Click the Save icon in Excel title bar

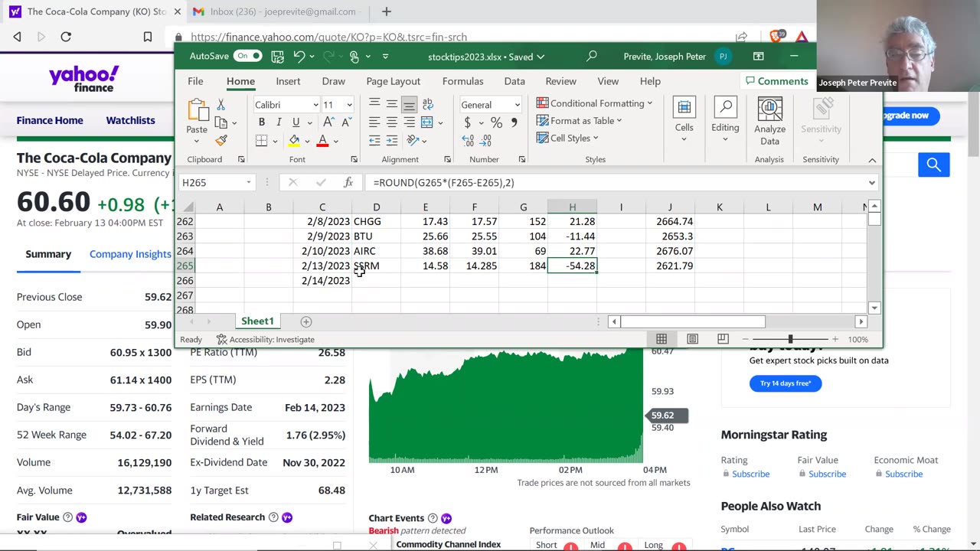tap(277, 57)
